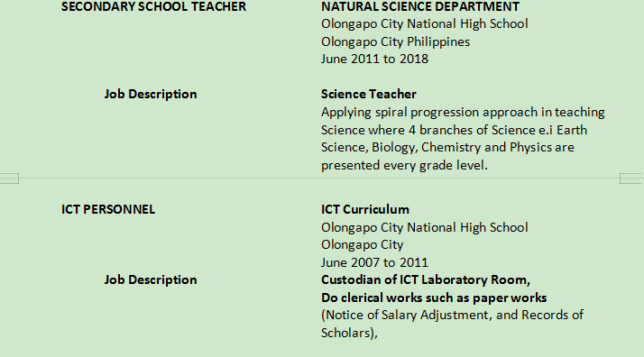Screen dimensions: 644x357
Task: Click the line starting Applying spiral progression
Action: pyautogui.click(x=463, y=112)
